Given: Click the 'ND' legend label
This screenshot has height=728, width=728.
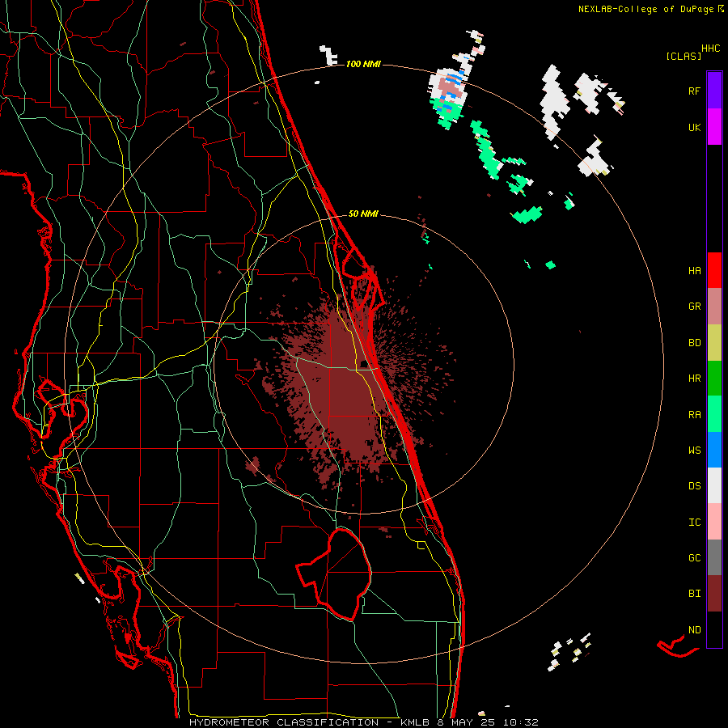Looking at the screenshot, I should coord(694,630).
